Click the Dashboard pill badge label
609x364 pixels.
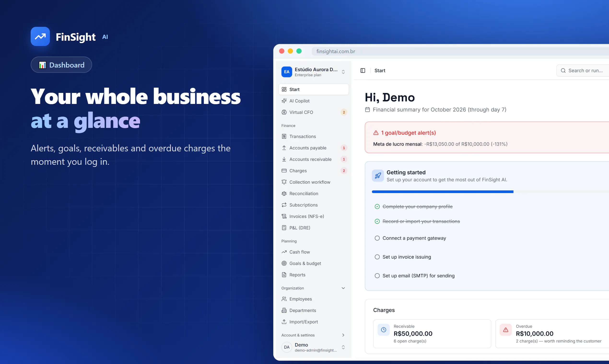point(67,65)
